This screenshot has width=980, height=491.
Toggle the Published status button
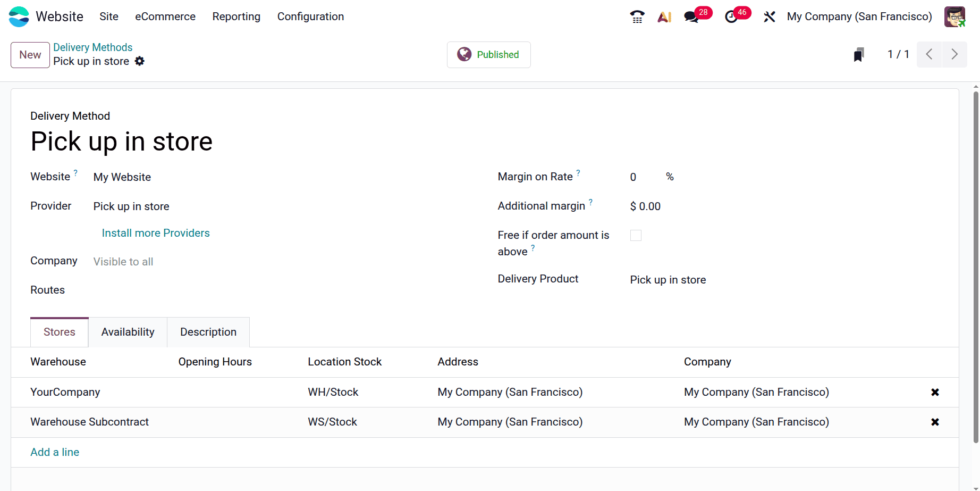point(488,55)
